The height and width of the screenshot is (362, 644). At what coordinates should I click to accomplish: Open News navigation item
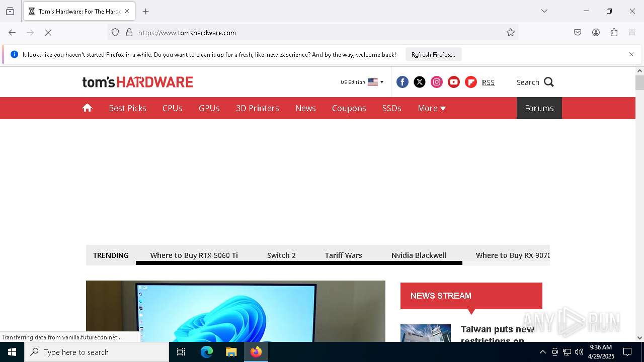click(x=306, y=108)
